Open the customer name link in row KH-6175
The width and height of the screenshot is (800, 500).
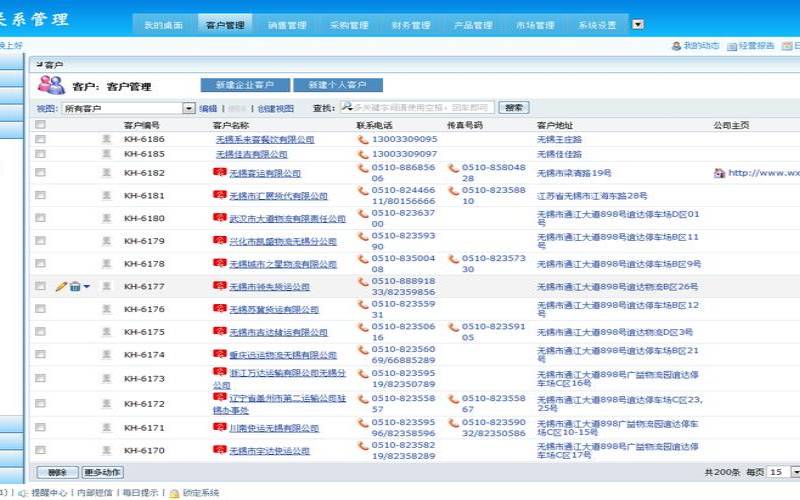278,332
